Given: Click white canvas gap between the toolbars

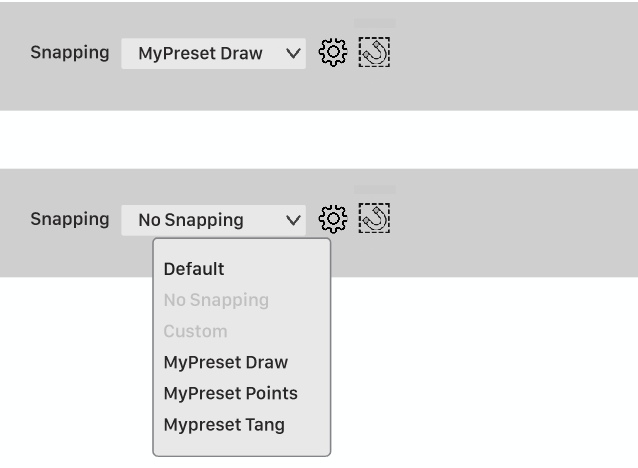Looking at the screenshot, I should [319, 140].
